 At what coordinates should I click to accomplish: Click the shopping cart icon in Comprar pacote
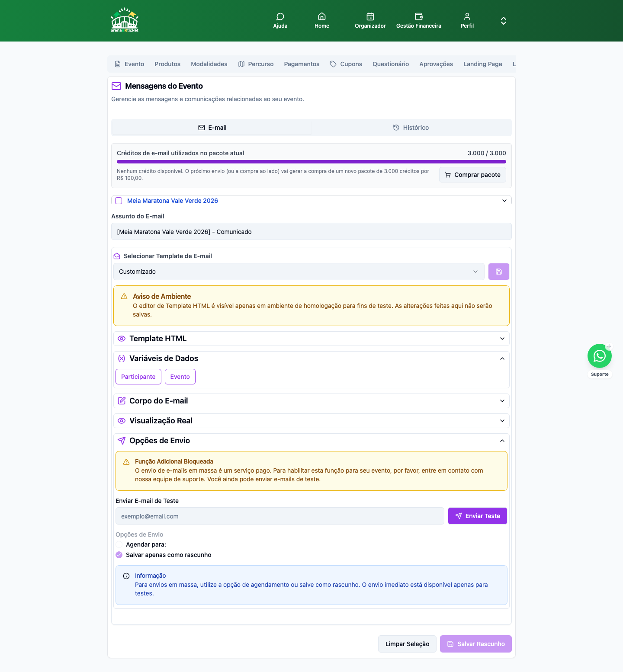[x=448, y=175]
